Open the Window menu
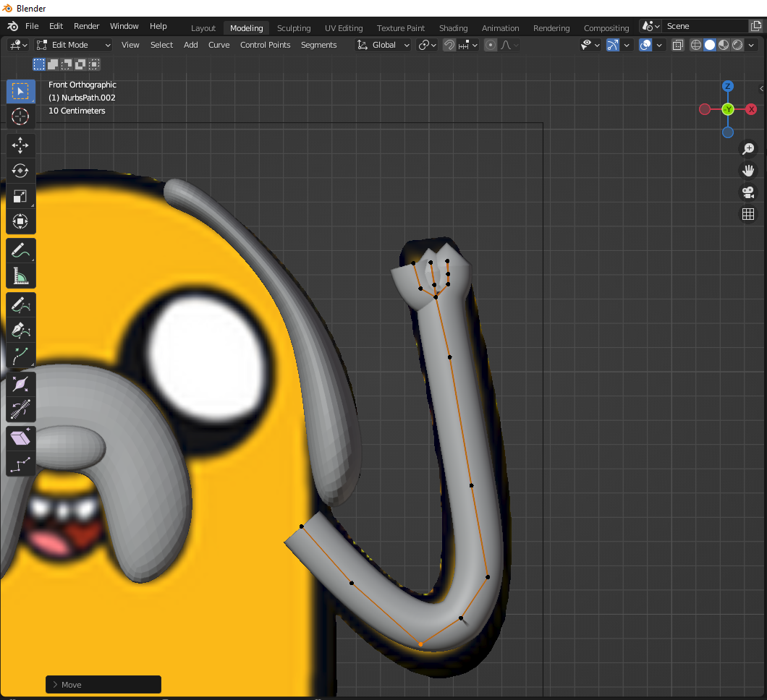Screen dimensions: 767x700 (124, 27)
